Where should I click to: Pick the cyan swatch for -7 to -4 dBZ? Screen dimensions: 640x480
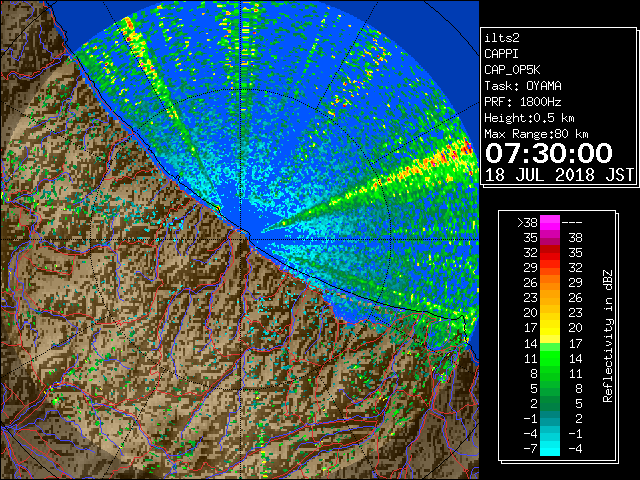(550, 448)
